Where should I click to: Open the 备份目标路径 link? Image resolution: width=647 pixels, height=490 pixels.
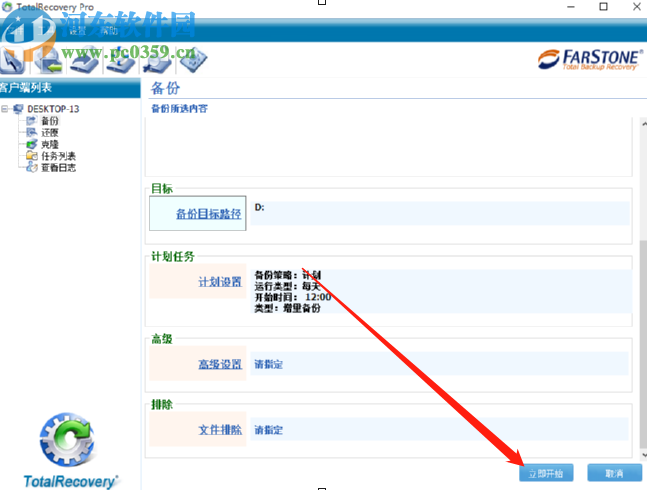pyautogui.click(x=208, y=214)
